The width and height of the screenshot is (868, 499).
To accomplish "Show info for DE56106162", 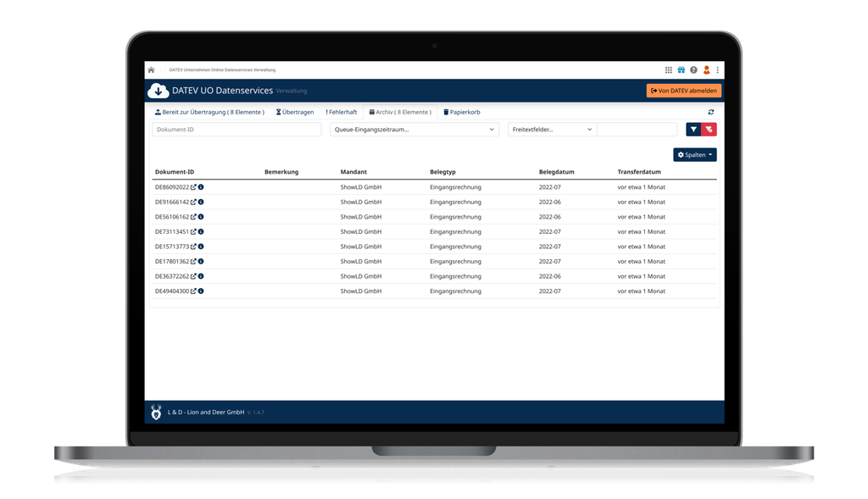I will 201,217.
